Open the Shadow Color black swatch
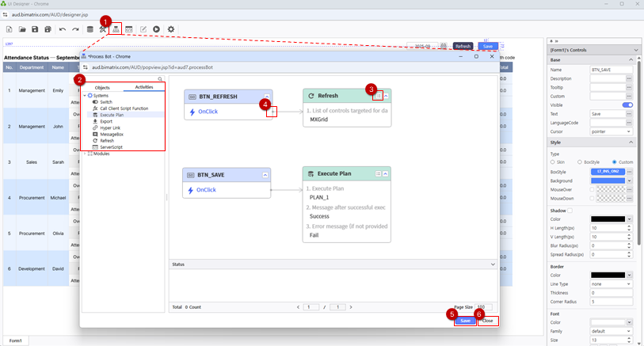The height and width of the screenshot is (346, 644). [608, 219]
